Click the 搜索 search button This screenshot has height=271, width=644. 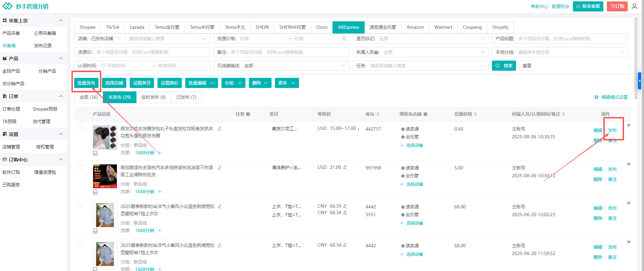[503, 66]
